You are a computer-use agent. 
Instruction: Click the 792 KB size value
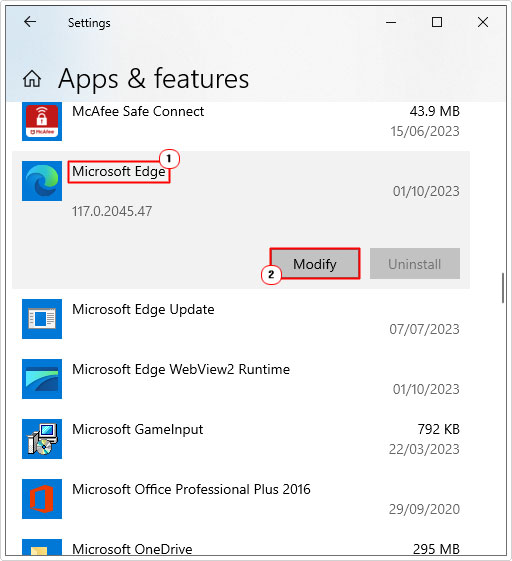(438, 429)
